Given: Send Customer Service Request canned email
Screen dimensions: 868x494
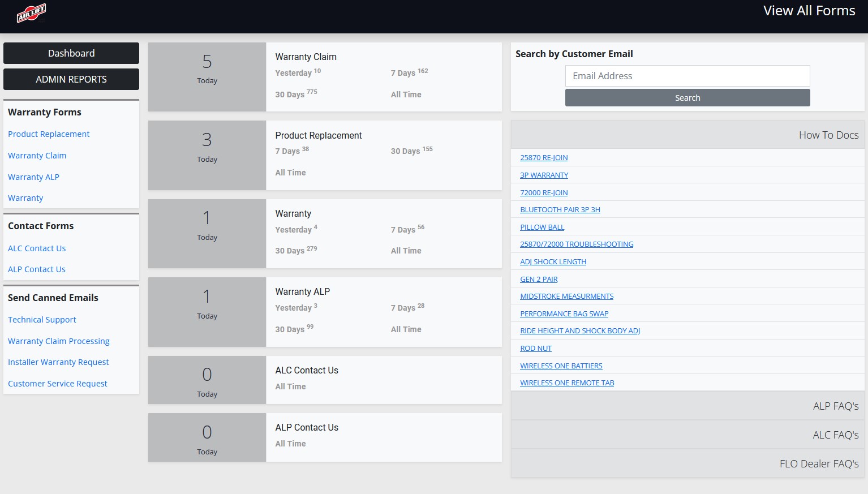Looking at the screenshot, I should point(58,384).
